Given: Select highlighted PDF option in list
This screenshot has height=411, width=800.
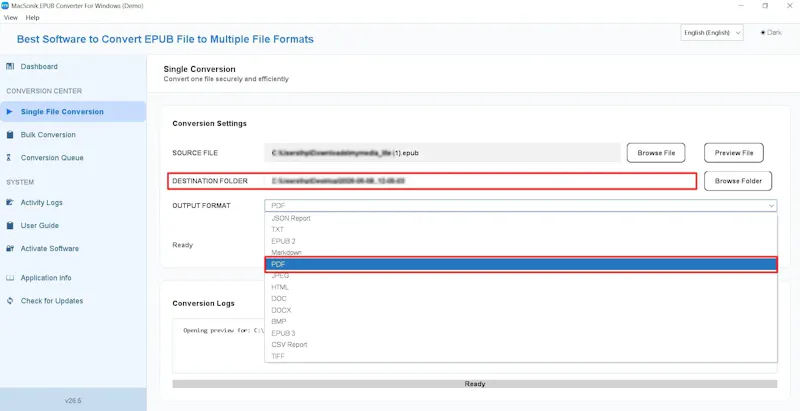Looking at the screenshot, I should [x=521, y=264].
